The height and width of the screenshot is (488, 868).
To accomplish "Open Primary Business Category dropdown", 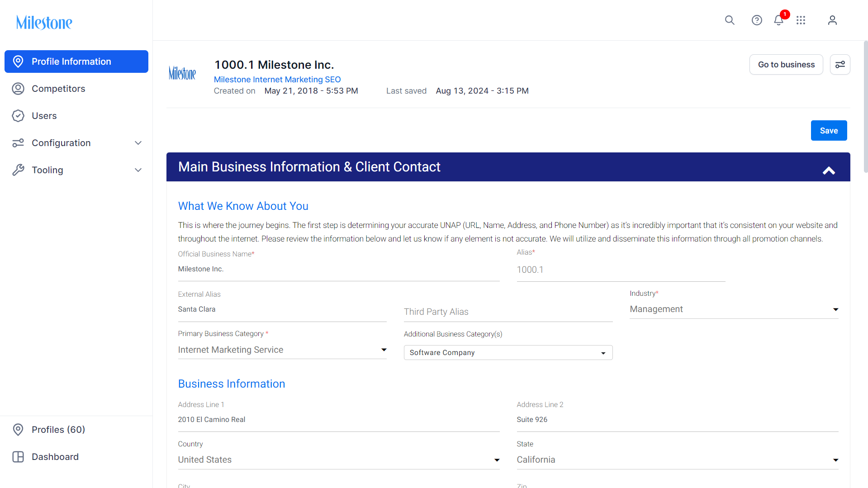I will pos(282,350).
